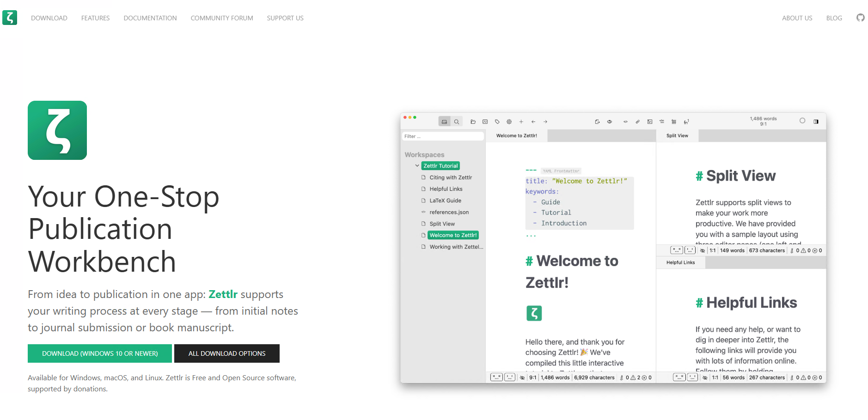Open the tag manager icon
Viewport: 868px width, 420px height.
(x=497, y=122)
